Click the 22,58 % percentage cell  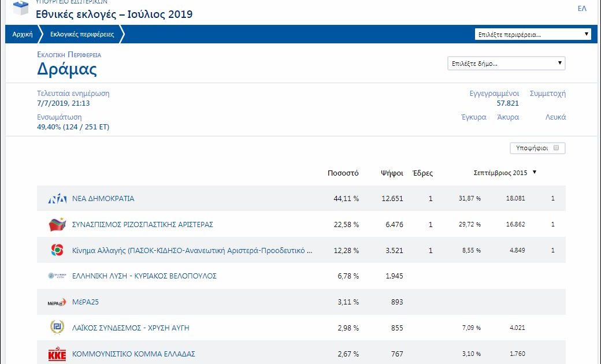coord(346,225)
